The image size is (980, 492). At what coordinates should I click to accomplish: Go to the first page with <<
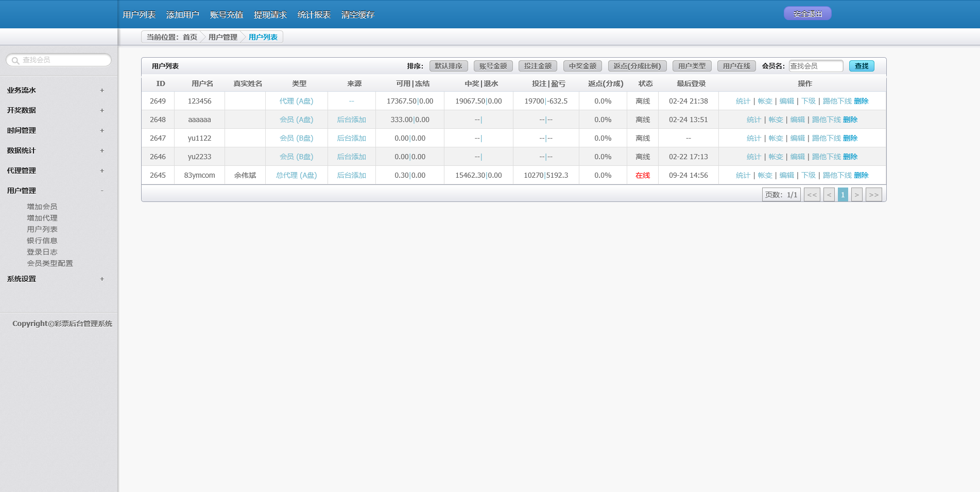(x=812, y=195)
